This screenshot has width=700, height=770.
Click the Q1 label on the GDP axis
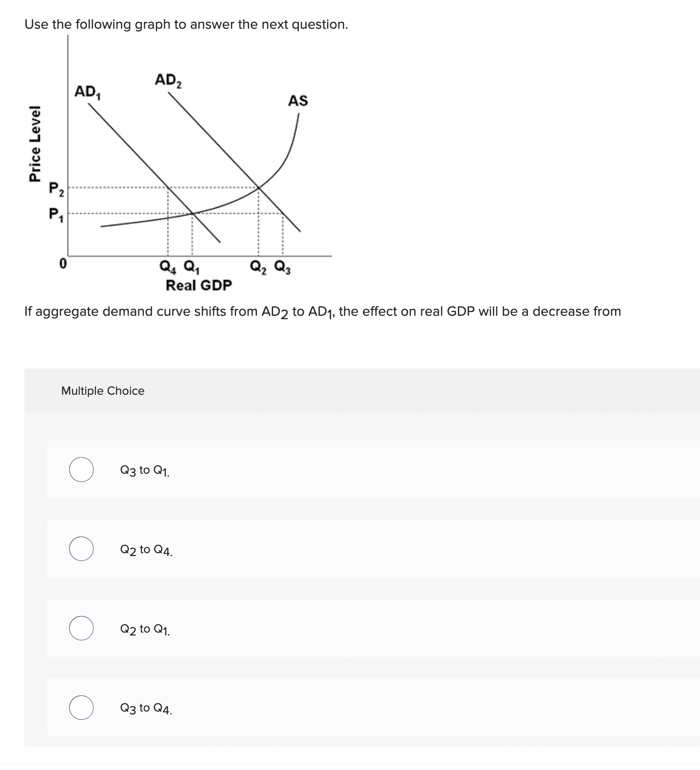point(191,267)
